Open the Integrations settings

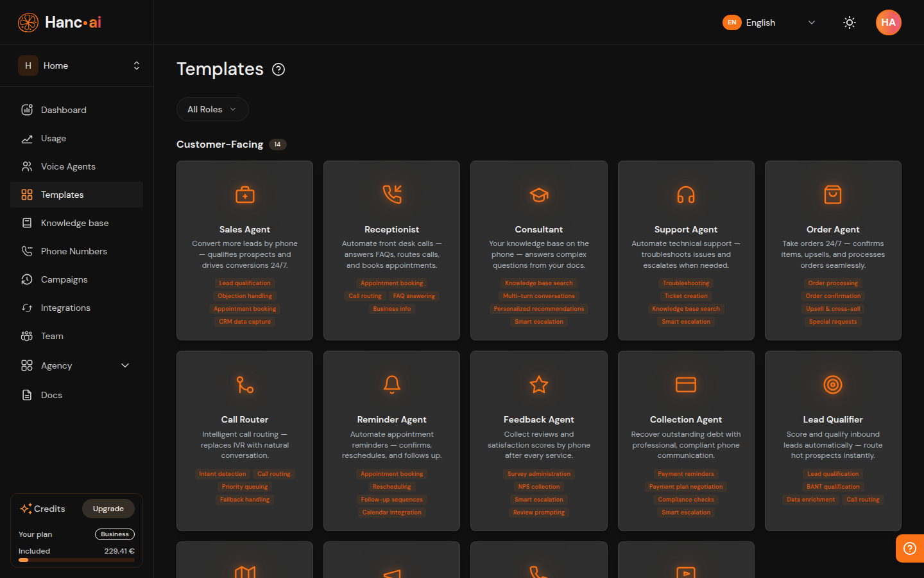pos(64,308)
